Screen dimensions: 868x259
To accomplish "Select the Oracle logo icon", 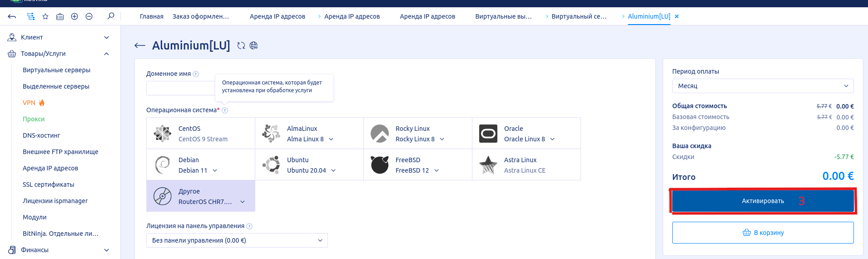I will coord(488,134).
